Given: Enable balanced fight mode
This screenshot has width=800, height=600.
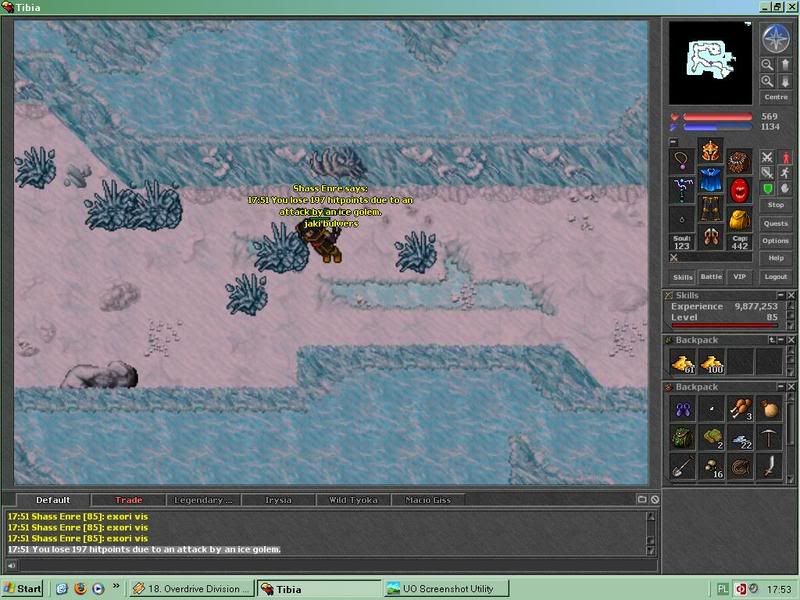Looking at the screenshot, I should tap(767, 173).
